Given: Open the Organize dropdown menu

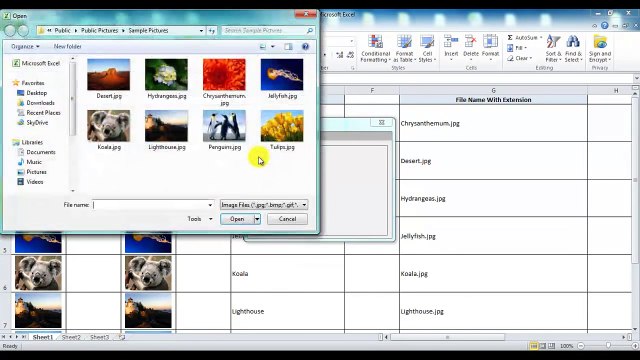Looking at the screenshot, I should (x=25, y=47).
